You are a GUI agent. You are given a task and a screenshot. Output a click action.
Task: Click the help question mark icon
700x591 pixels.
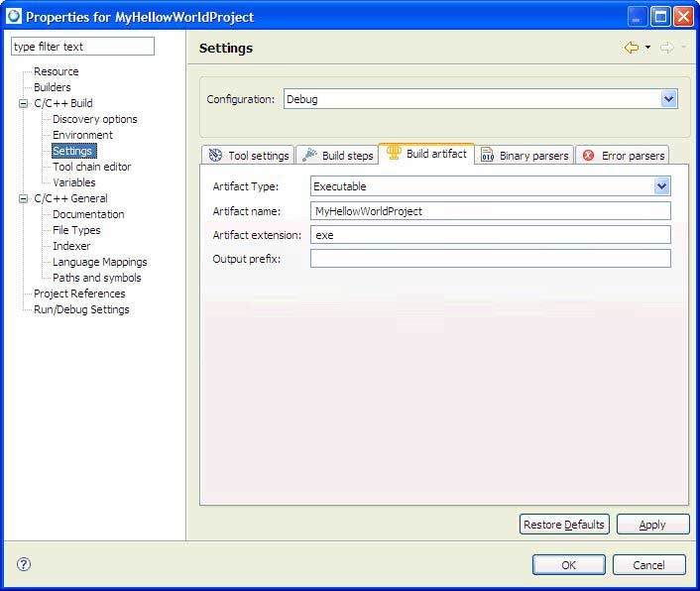tap(24, 564)
